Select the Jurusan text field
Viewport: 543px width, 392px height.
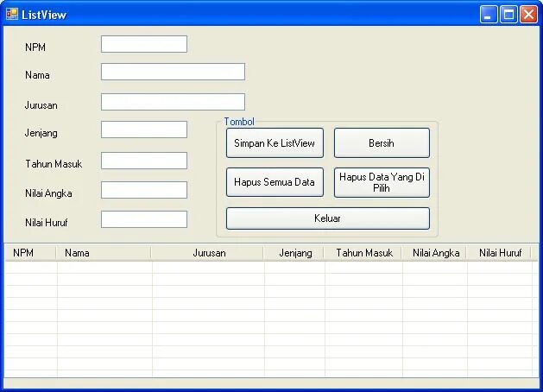tap(174, 102)
